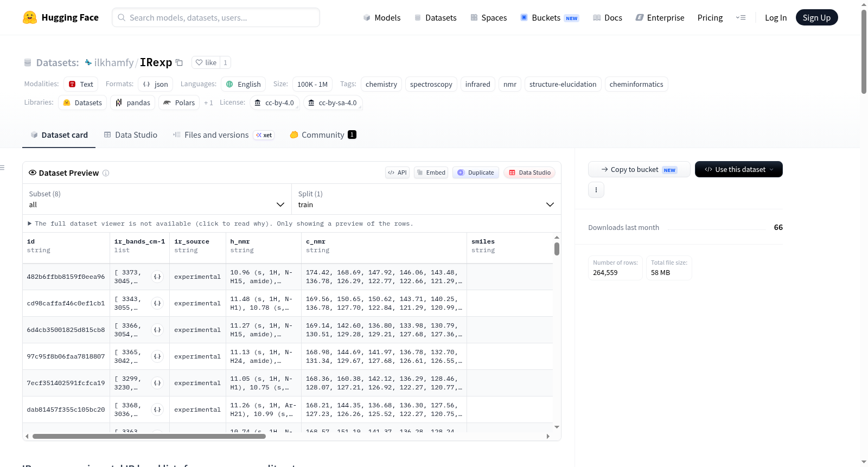Screen dimensions: 868x467
Task: Expand the full dataset viewer unavailable notice
Action: (x=220, y=223)
